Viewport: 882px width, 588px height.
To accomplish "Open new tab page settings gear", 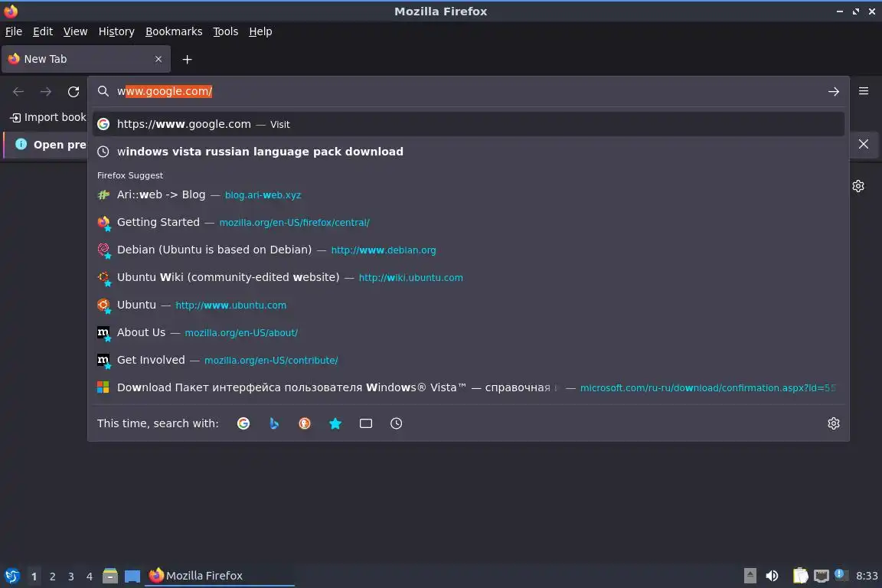I will tap(857, 186).
